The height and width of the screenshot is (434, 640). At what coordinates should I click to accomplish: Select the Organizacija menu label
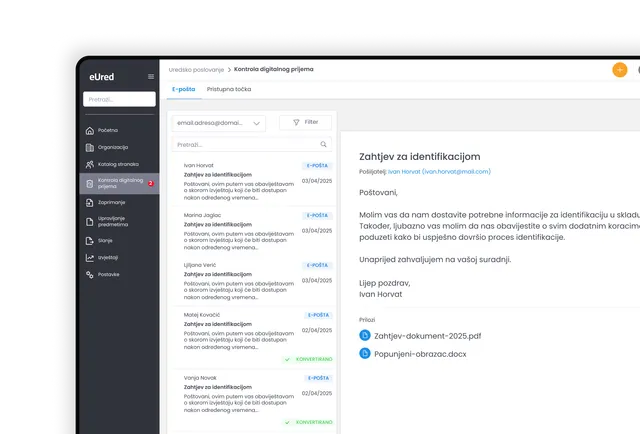[x=113, y=147]
